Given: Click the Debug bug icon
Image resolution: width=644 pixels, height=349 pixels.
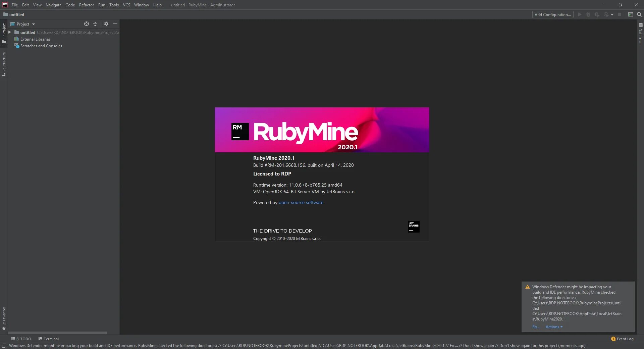Looking at the screenshot, I should 588,14.
